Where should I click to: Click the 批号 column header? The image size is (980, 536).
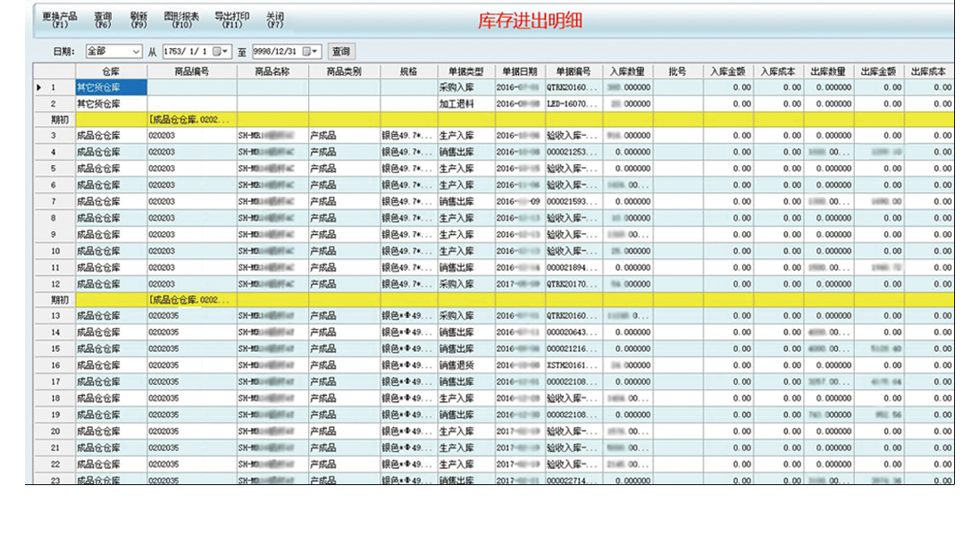click(676, 71)
